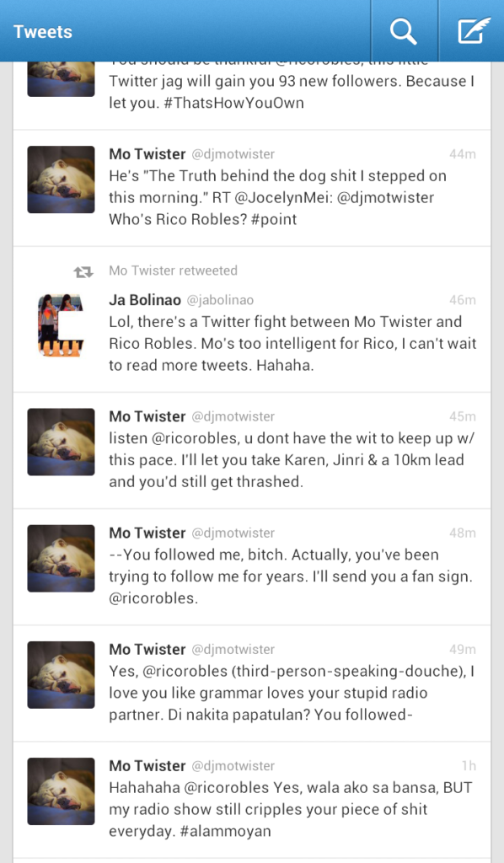Tap Mo Twister avatar on 1h tweet
Image resolution: width=504 pixels, height=863 pixels.
(x=61, y=791)
